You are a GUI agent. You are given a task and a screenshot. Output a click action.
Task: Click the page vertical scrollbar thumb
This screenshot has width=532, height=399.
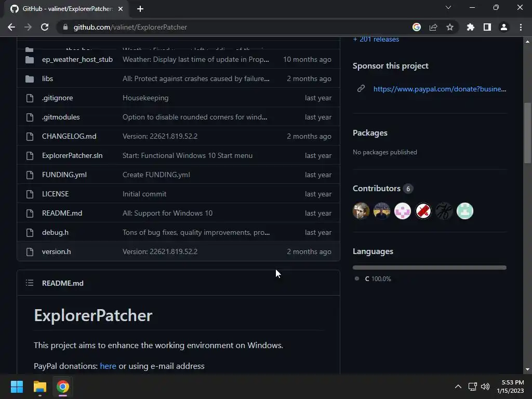[x=527, y=133]
